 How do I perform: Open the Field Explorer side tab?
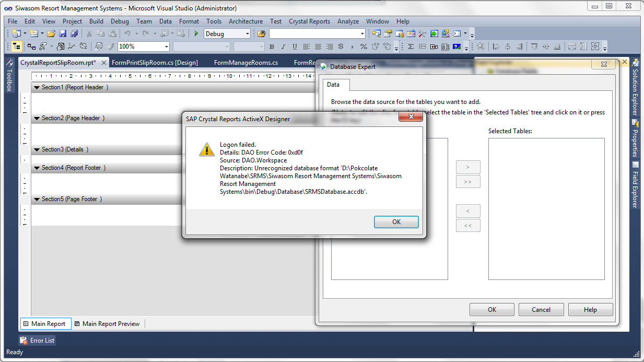click(635, 185)
